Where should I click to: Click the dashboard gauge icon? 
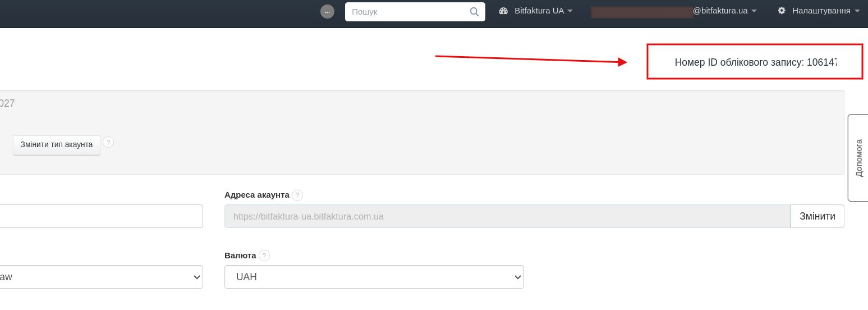503,11
